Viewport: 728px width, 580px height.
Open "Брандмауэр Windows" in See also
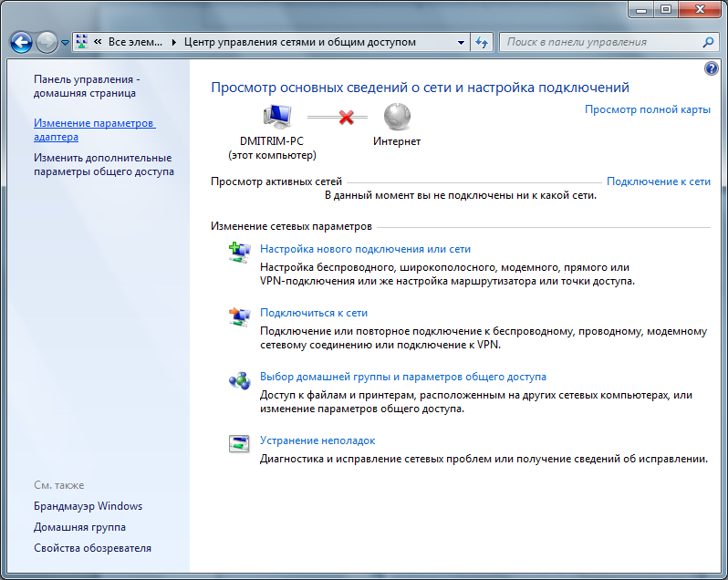tap(88, 506)
